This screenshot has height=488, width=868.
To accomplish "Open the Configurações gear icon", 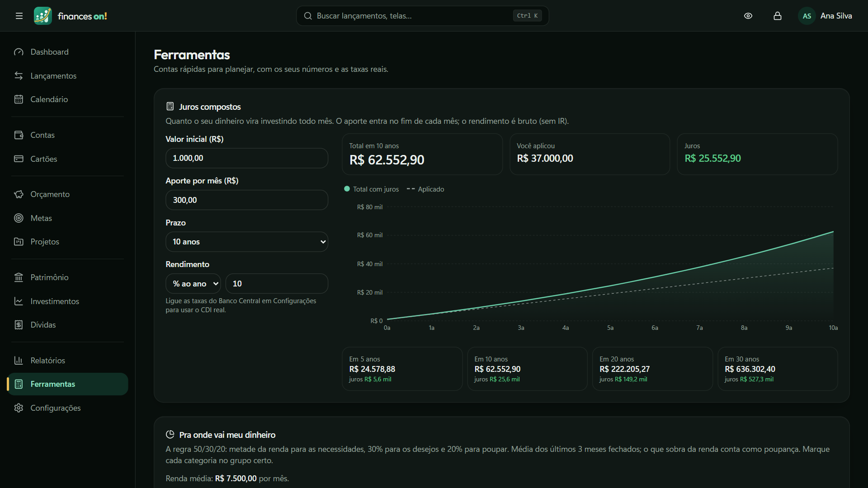I will (x=19, y=408).
